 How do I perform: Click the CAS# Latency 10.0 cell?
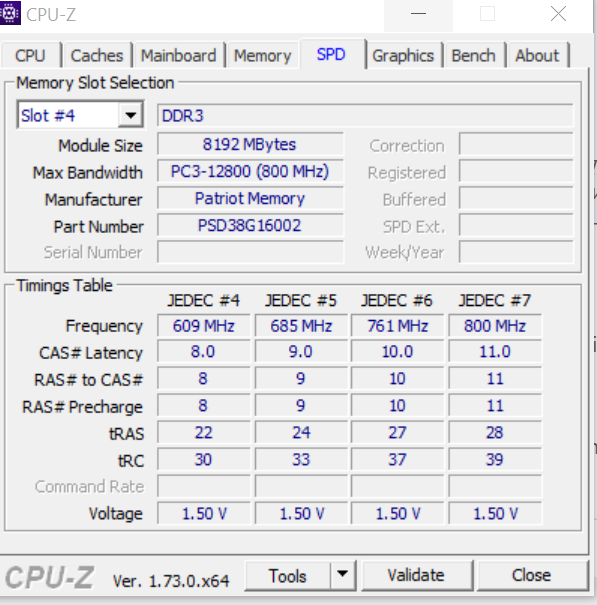pyautogui.click(x=397, y=352)
